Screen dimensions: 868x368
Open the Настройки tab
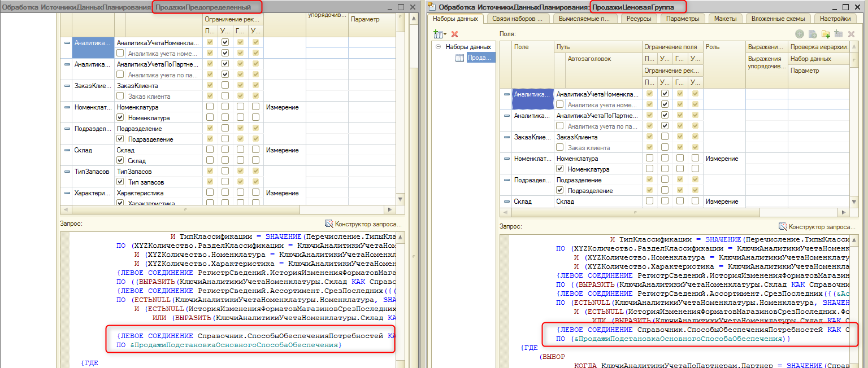coord(835,19)
